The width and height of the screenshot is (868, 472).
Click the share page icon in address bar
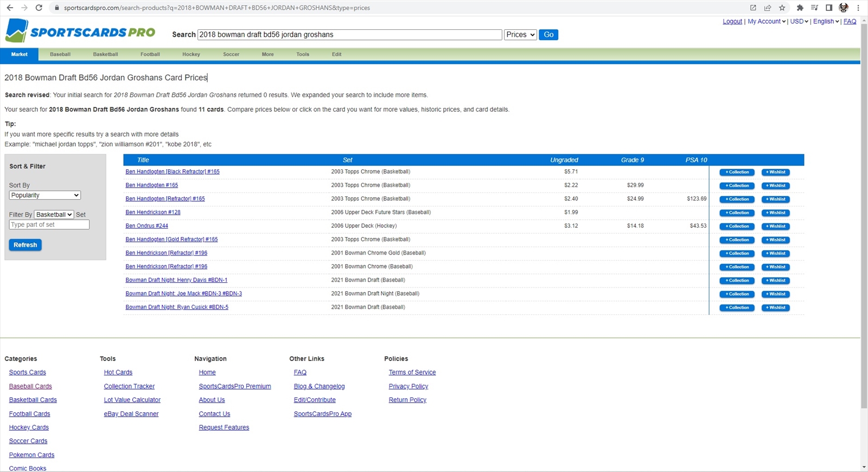click(768, 8)
